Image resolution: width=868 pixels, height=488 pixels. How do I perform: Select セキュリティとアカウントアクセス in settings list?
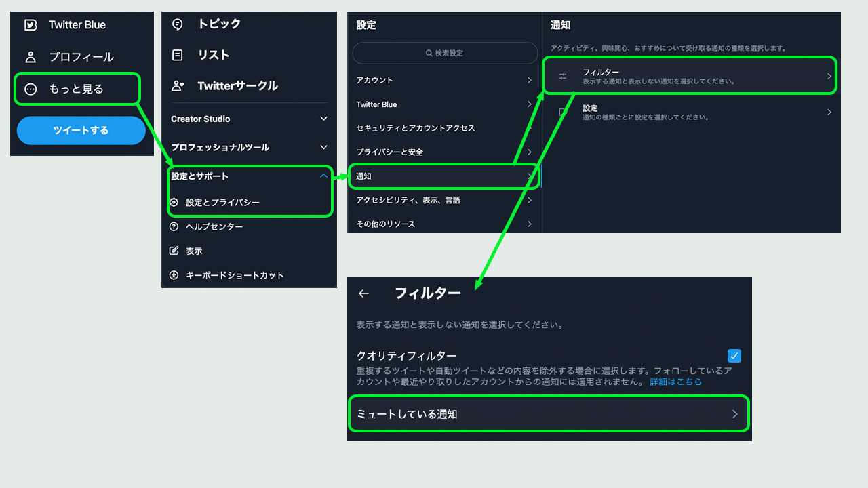(444, 128)
